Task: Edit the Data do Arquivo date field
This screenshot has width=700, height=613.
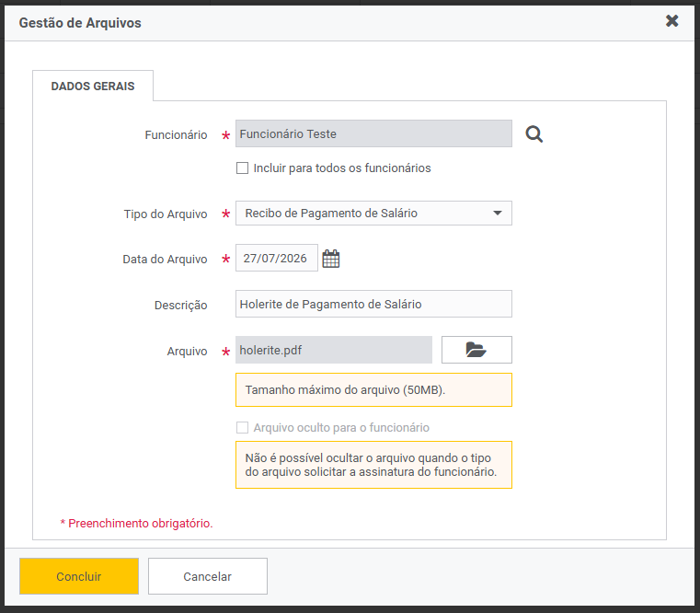Action: pyautogui.click(x=276, y=258)
